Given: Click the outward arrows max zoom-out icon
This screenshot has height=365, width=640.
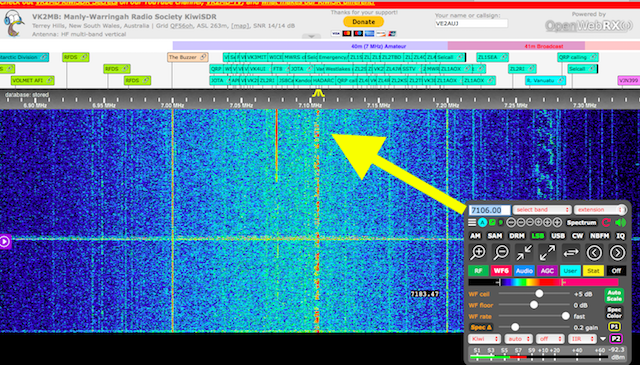Looking at the screenshot, I should pyautogui.click(x=547, y=253).
